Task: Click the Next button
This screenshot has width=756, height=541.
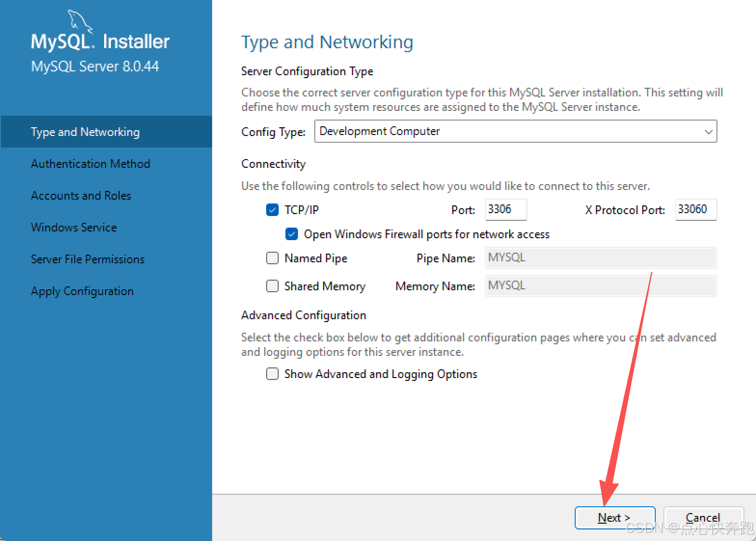Action: click(615, 517)
